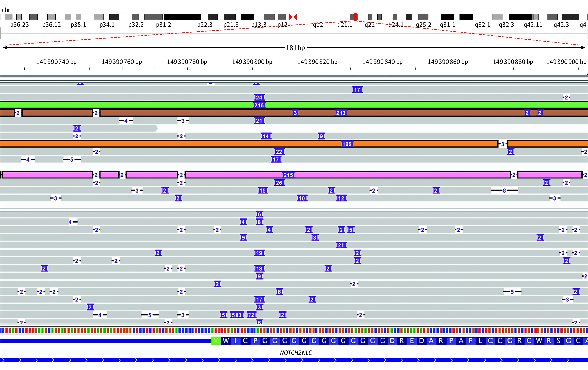Click the q12 cytoband label

(x=318, y=25)
